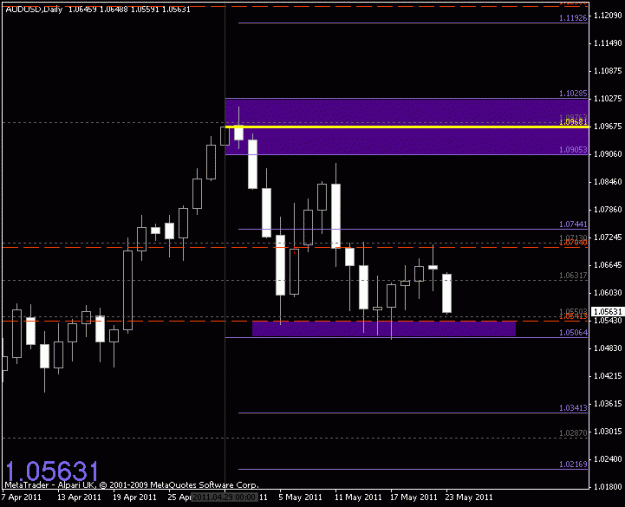Click the highlighted 2011.04.29 00:00 date label
625x507 pixels.
pyautogui.click(x=224, y=497)
